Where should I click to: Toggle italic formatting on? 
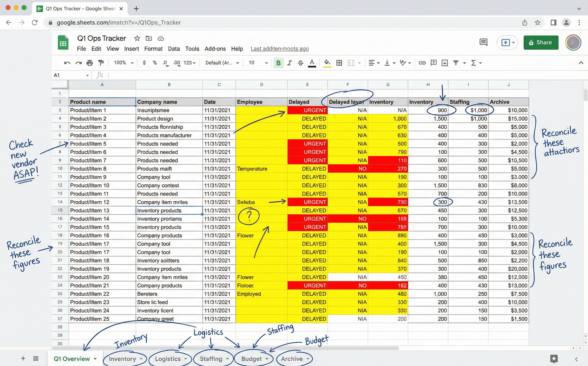point(289,63)
